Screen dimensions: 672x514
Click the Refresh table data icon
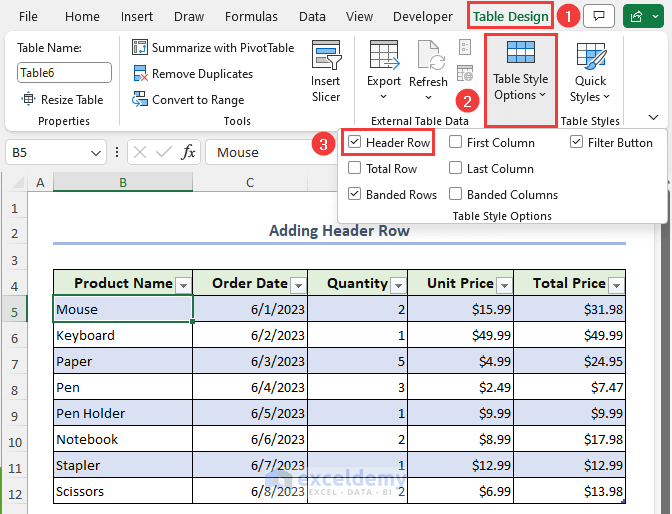pyautogui.click(x=431, y=55)
